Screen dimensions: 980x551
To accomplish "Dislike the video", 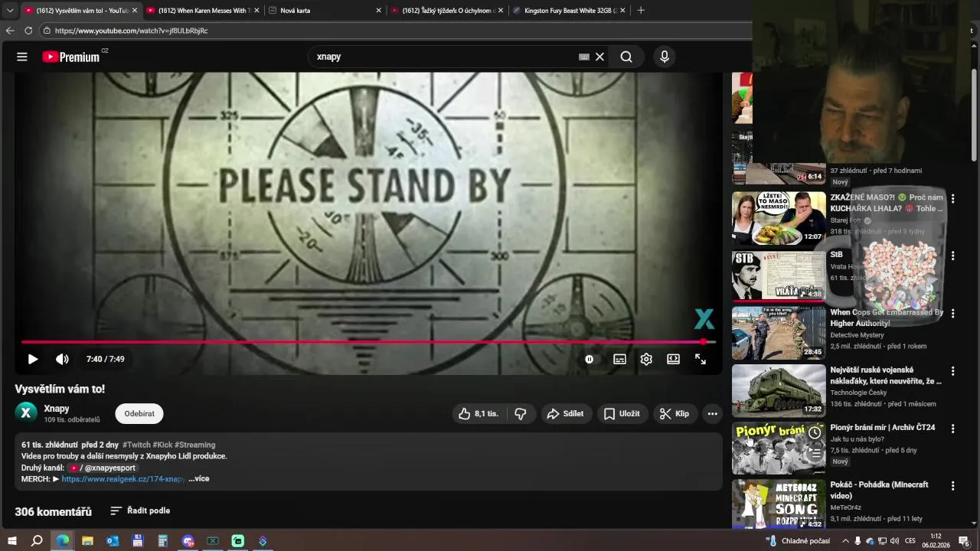I will [521, 413].
